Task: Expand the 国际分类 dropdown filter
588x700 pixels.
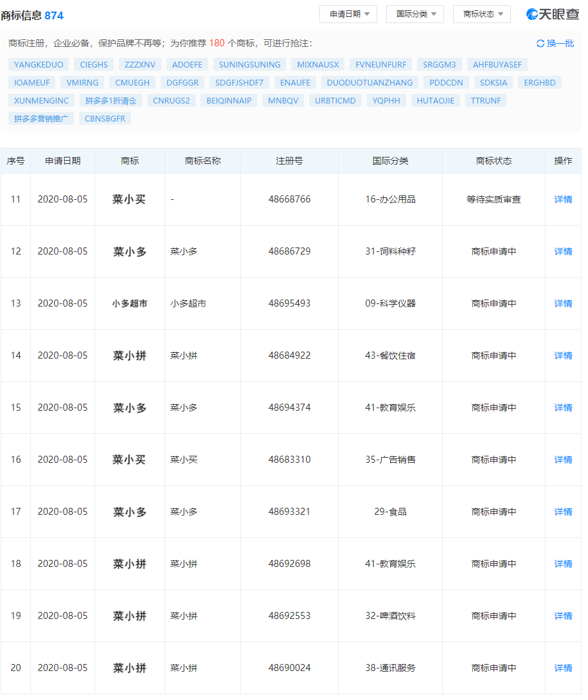Action: coord(416,14)
